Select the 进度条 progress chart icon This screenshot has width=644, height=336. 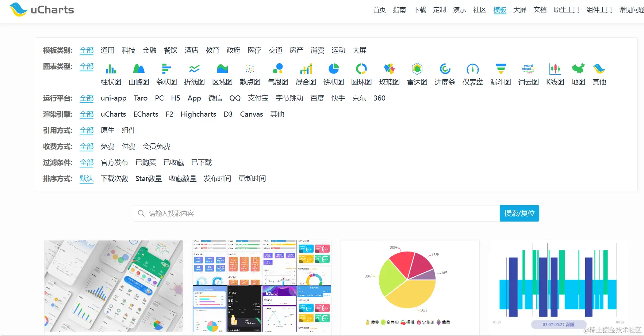[x=445, y=69]
